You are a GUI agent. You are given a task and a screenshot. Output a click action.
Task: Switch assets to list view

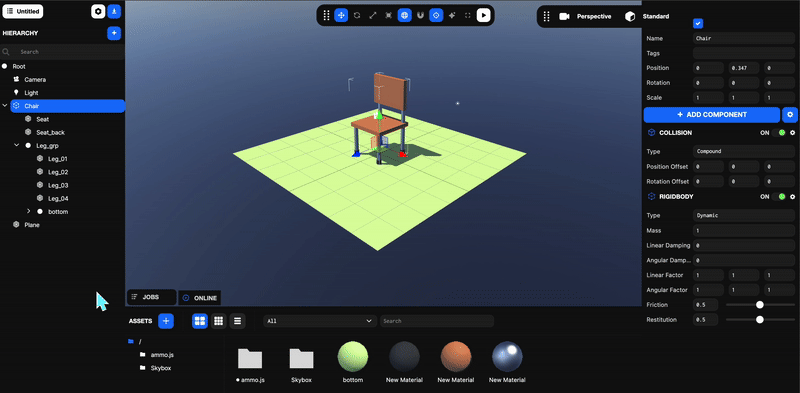[237, 321]
